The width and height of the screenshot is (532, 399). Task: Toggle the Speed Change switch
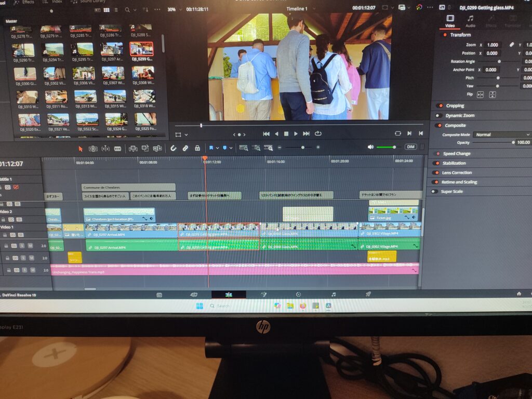(436, 153)
